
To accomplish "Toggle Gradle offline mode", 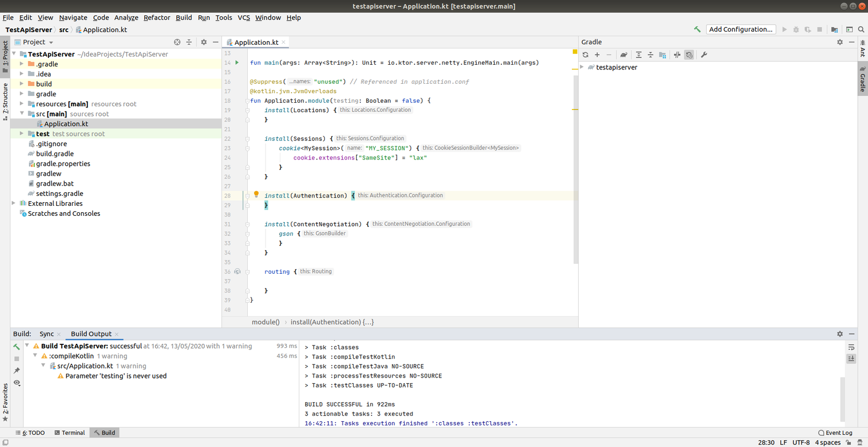I will pos(677,55).
